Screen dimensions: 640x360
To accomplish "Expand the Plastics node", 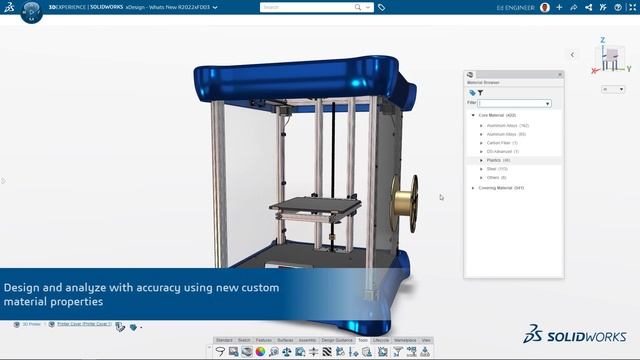I will [x=481, y=160].
